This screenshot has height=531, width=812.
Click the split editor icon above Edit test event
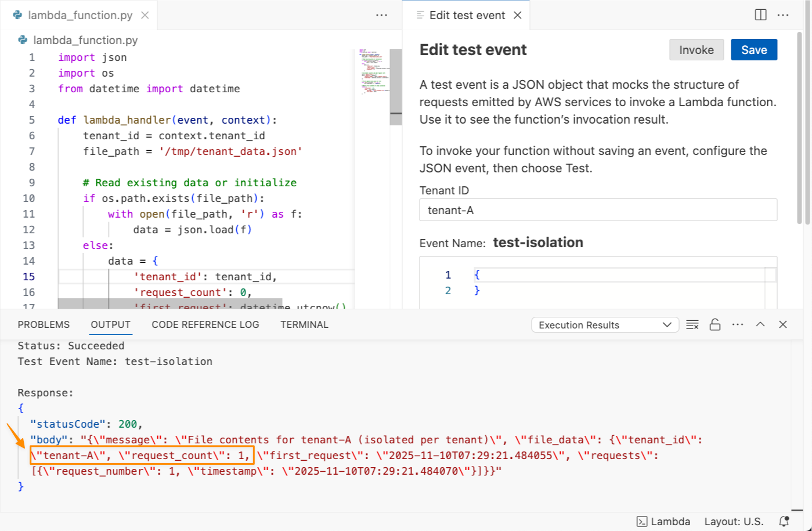(760, 15)
